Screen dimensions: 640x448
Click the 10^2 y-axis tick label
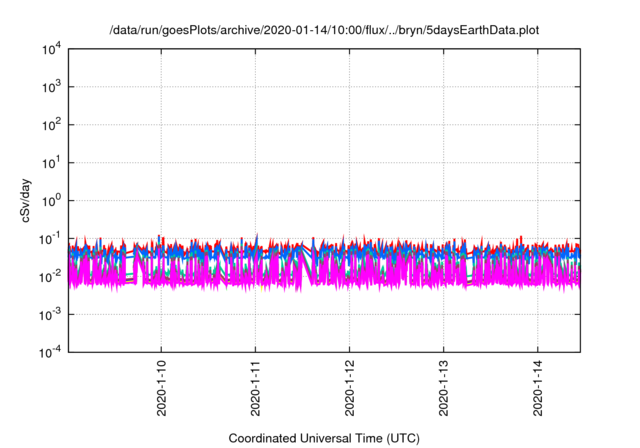click(50, 125)
